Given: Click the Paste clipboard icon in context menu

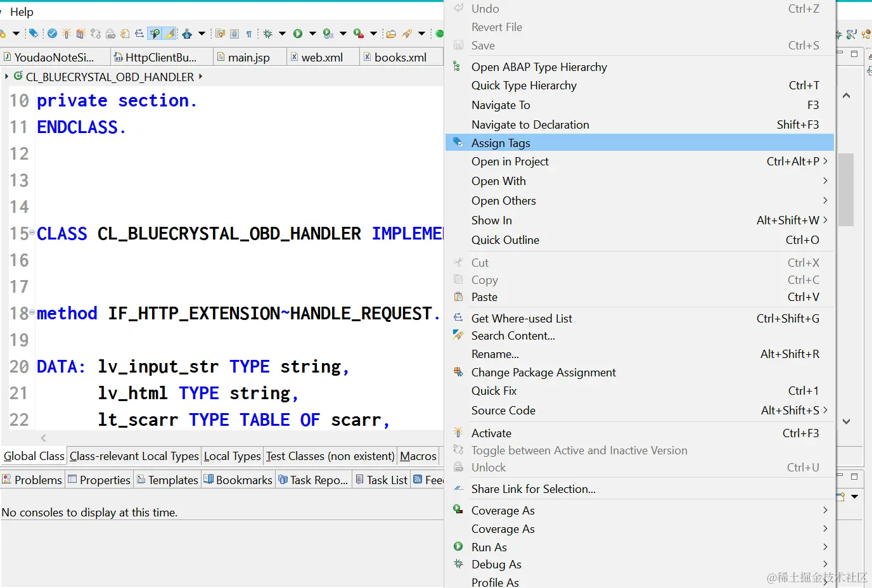Looking at the screenshot, I should tap(458, 297).
